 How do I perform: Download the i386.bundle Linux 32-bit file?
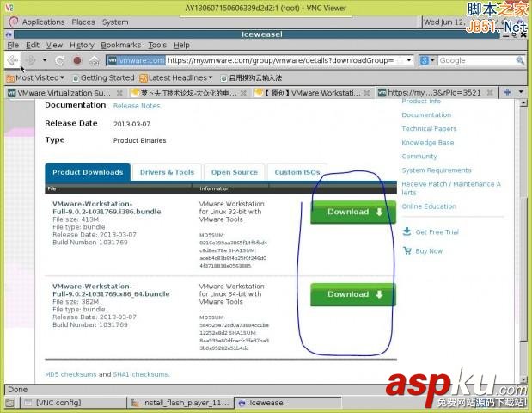coord(353,213)
